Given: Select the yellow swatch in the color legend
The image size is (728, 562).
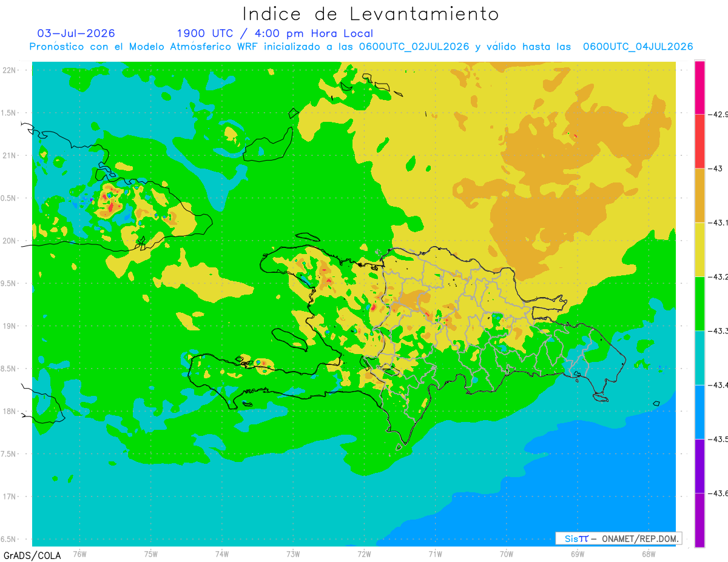Looking at the screenshot, I should tap(699, 249).
